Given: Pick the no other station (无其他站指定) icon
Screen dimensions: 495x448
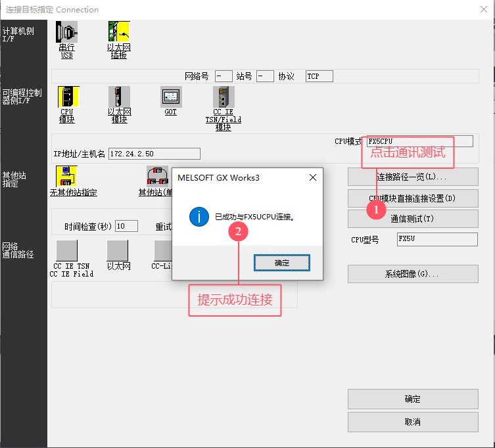Looking at the screenshot, I should (x=66, y=176).
